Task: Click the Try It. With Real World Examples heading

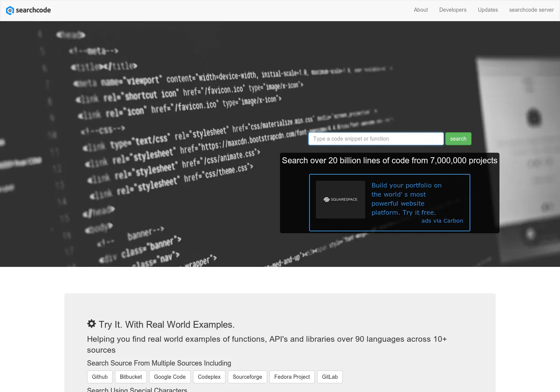Action: tap(167, 325)
